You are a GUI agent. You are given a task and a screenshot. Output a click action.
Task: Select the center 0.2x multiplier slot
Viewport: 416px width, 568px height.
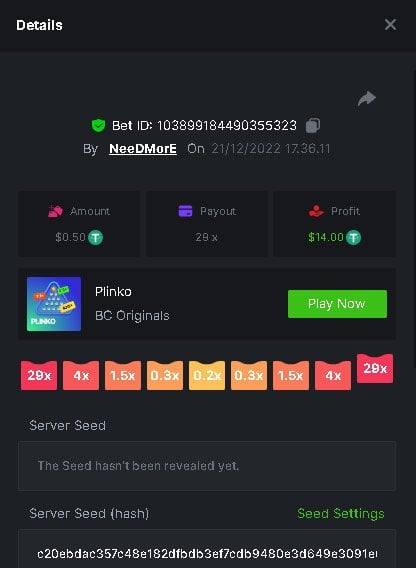point(207,375)
